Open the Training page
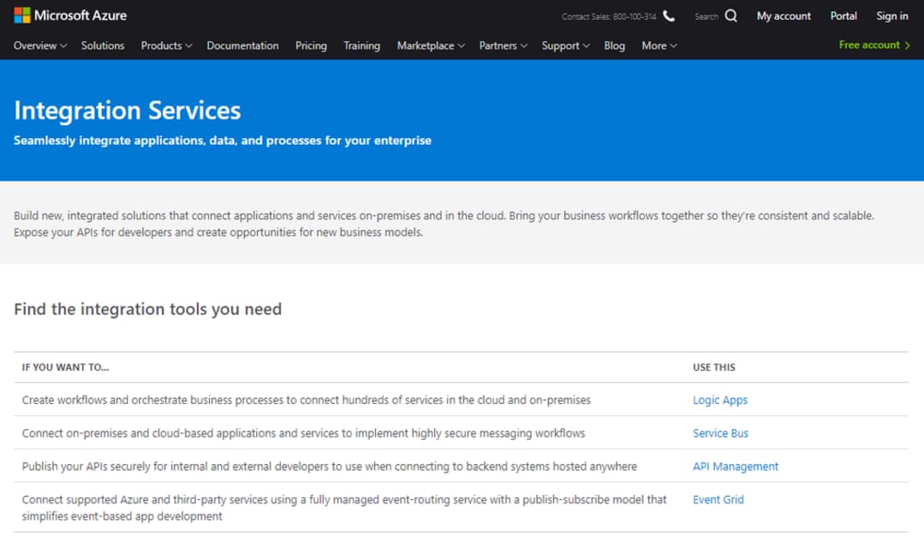924x560 pixels. tap(361, 45)
